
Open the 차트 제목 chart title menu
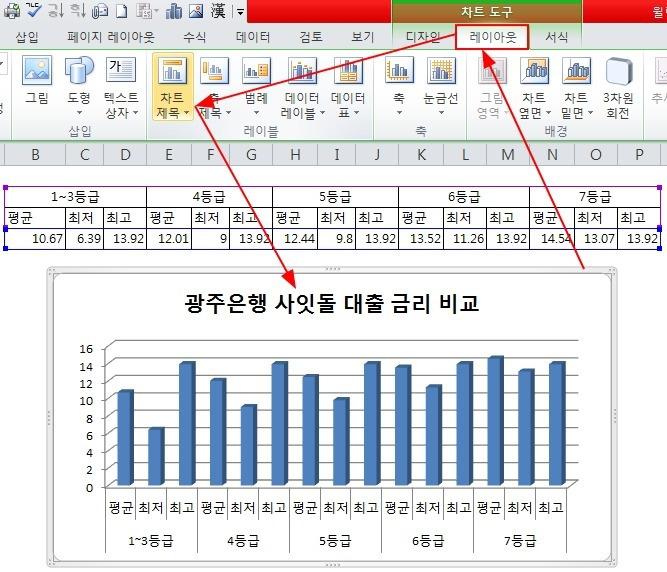173,86
